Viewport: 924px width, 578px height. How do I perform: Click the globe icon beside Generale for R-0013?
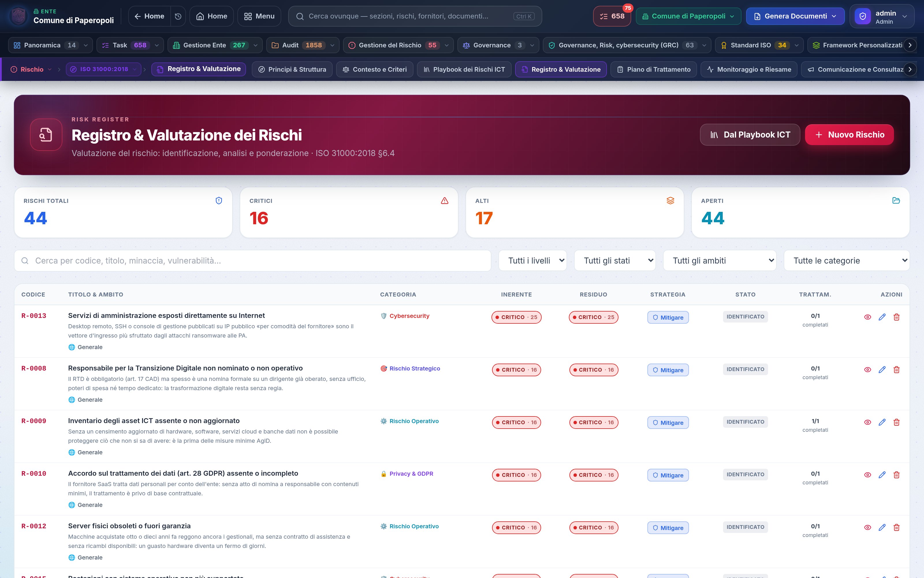pos(71,347)
